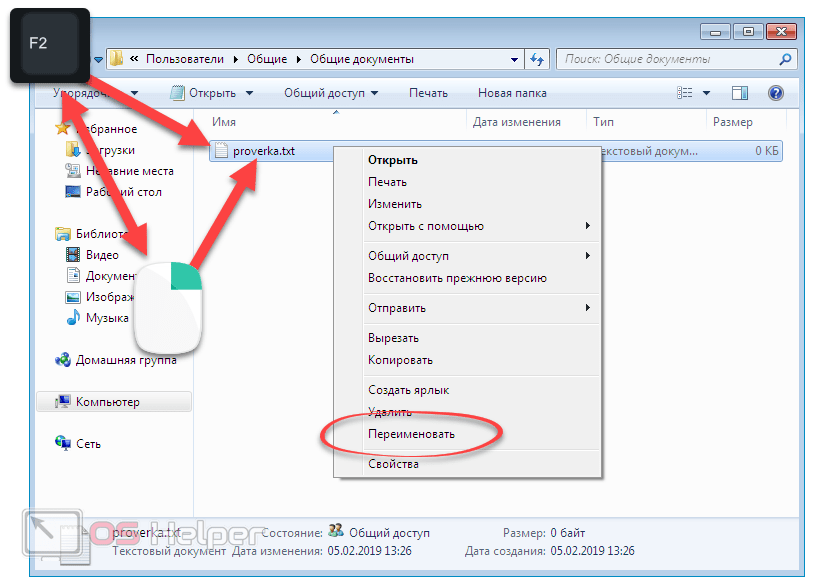The image size is (826, 582).
Task: Click the Библиотеки libraries icon
Action: click(x=63, y=233)
